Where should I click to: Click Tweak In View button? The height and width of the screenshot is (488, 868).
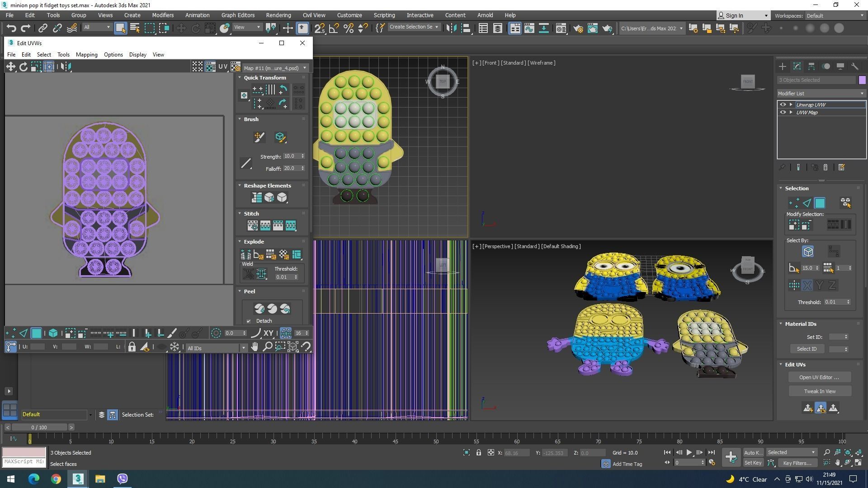click(820, 391)
